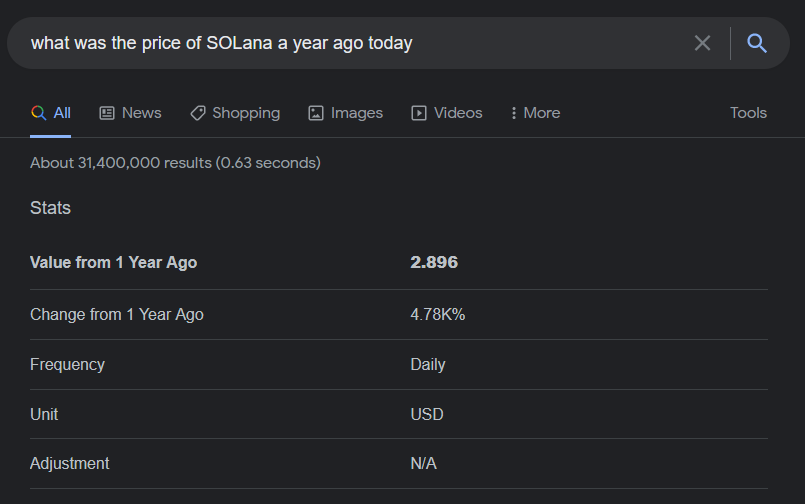The width and height of the screenshot is (805, 504).
Task: Open the Tools options
Action: click(748, 113)
